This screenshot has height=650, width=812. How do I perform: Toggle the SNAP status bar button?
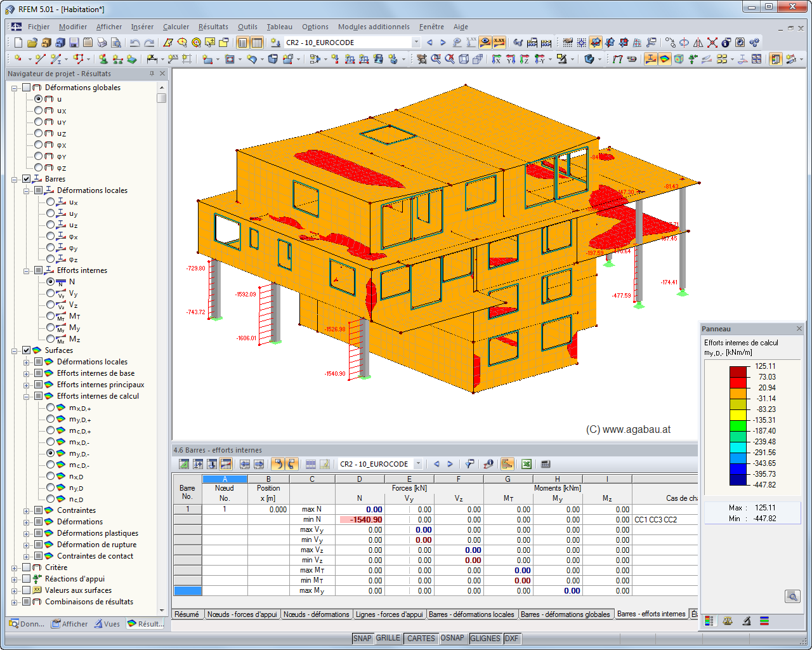point(362,639)
